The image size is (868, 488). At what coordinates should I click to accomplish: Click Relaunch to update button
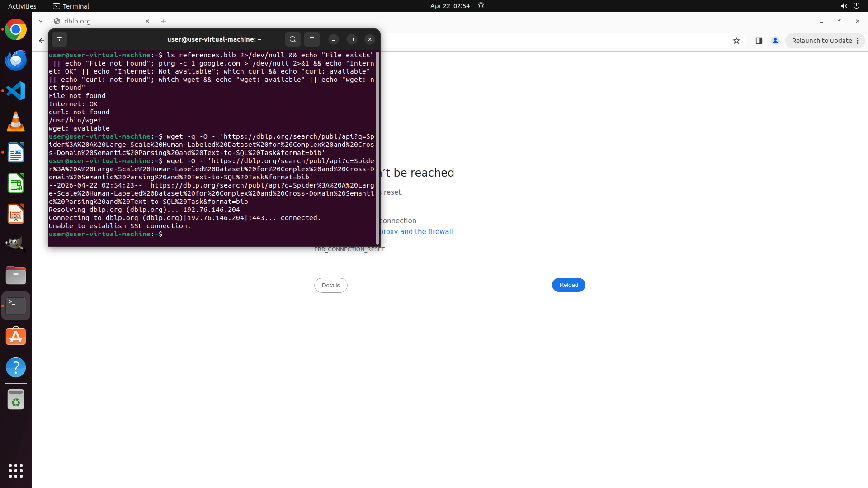click(x=821, y=41)
